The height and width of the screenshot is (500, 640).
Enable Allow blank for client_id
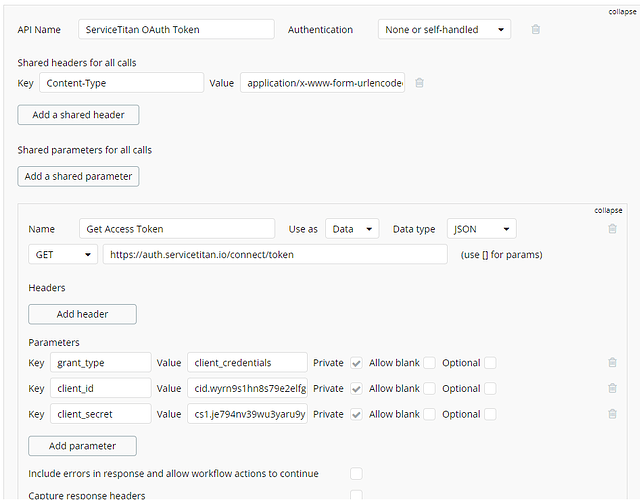point(429,388)
